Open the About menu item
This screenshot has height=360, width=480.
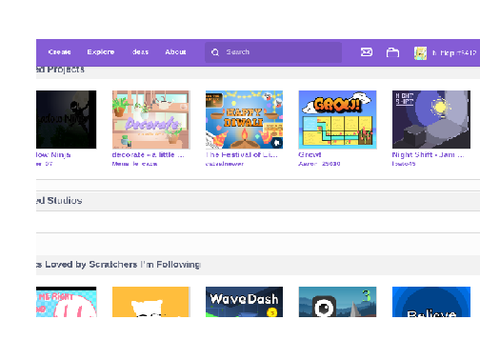pyautogui.click(x=176, y=52)
